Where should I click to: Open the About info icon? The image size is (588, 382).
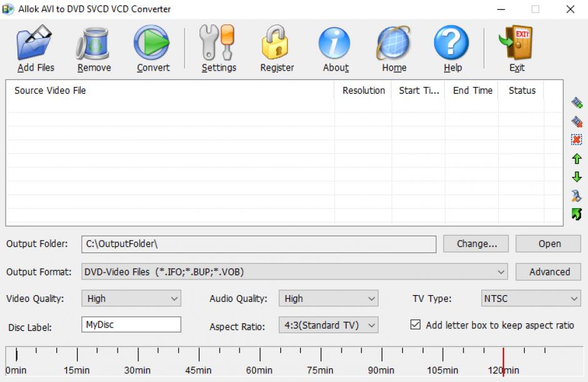click(334, 43)
